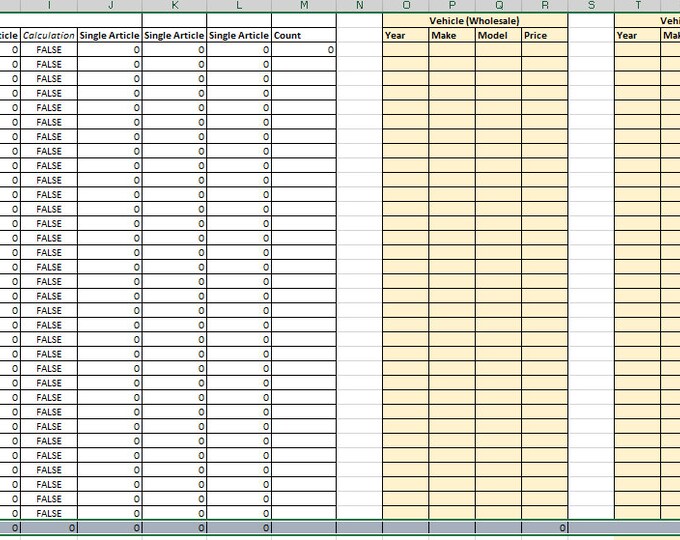Select column J header

click(x=110, y=5)
